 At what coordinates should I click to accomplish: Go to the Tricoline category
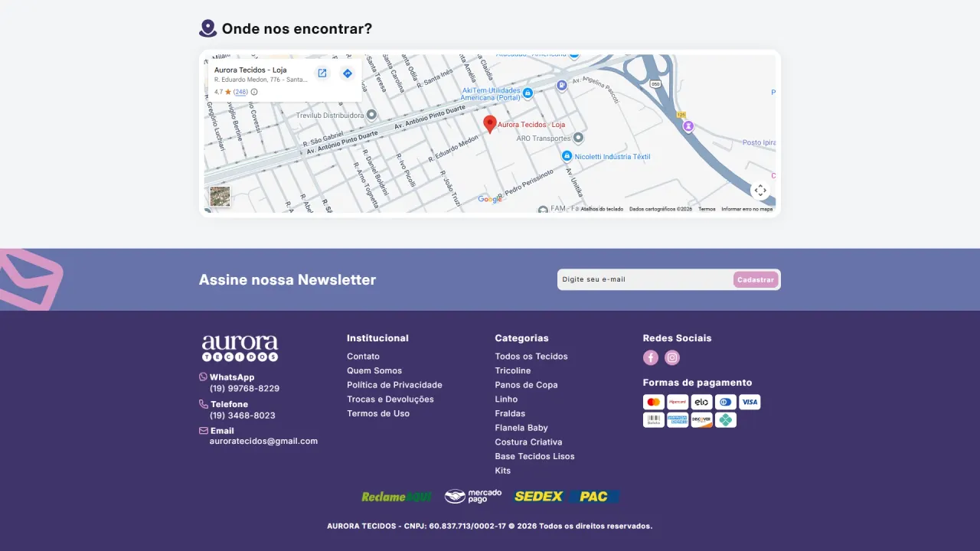click(x=513, y=370)
